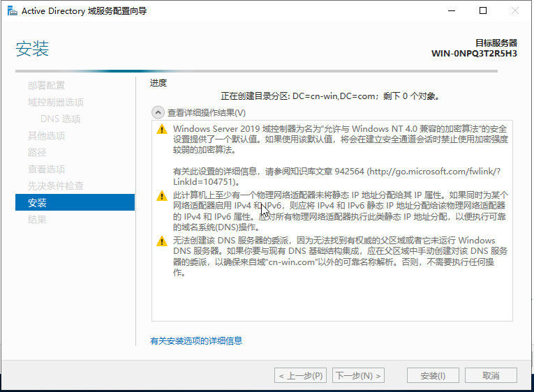Viewport: 534px width, 392px height.
Task: Click the 目标服务器 label
Action: pos(496,43)
